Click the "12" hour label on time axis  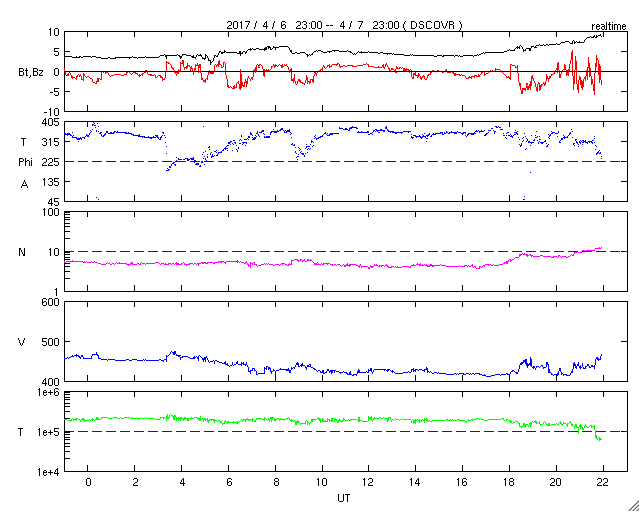pyautogui.click(x=368, y=482)
